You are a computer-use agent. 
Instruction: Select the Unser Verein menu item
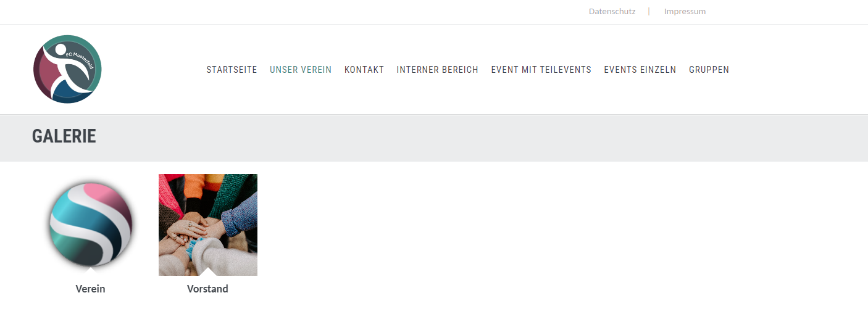pos(301,70)
